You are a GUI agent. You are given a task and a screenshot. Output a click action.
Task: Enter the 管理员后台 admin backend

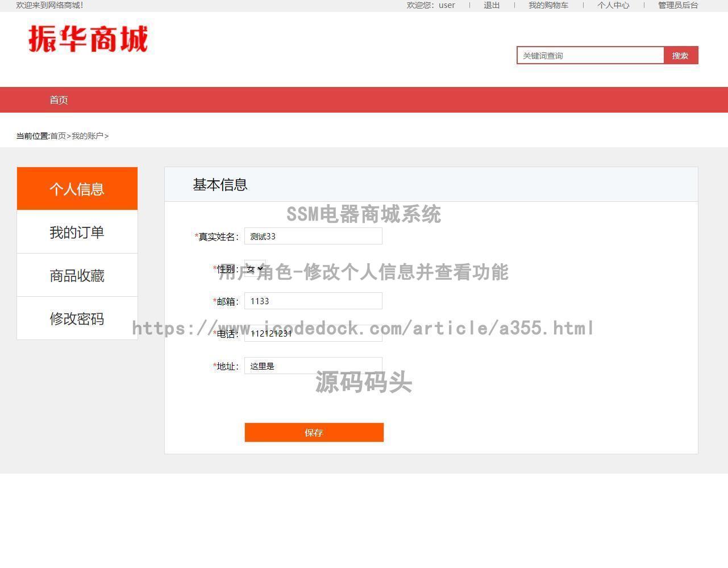[x=677, y=5]
